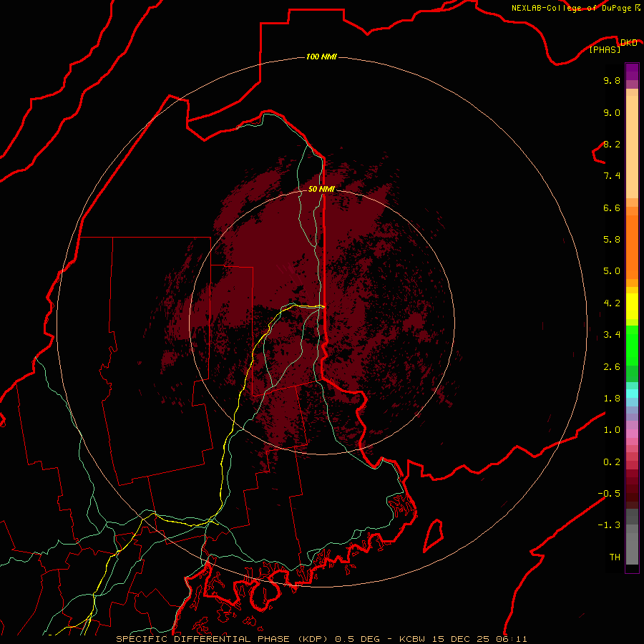This screenshot has height=644, width=644.
Task: Click the 6.6 scale value
Action: 612,208
